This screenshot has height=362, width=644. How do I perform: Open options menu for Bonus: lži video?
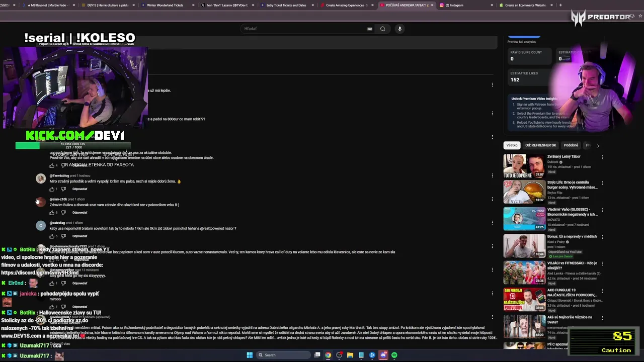602,237
